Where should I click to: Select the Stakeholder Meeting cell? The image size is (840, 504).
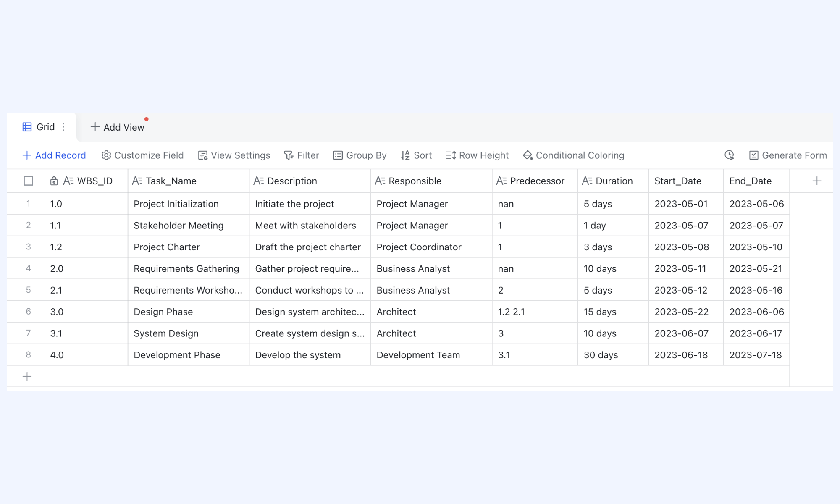189,226
